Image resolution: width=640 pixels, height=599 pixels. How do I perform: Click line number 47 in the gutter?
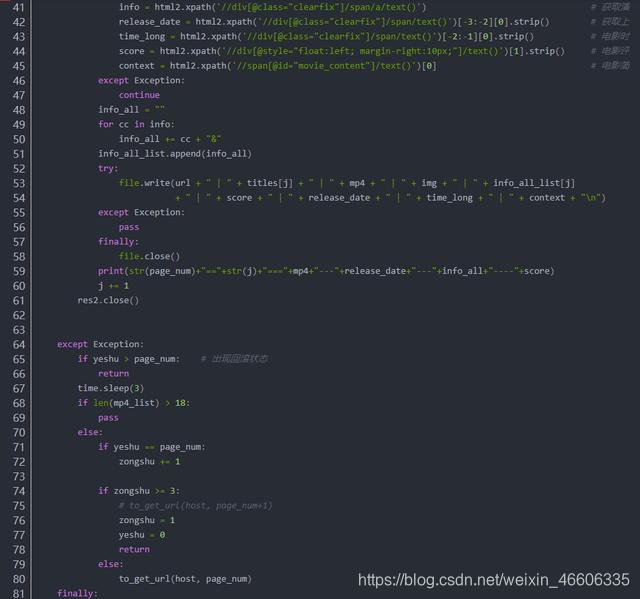pyautogui.click(x=19, y=95)
